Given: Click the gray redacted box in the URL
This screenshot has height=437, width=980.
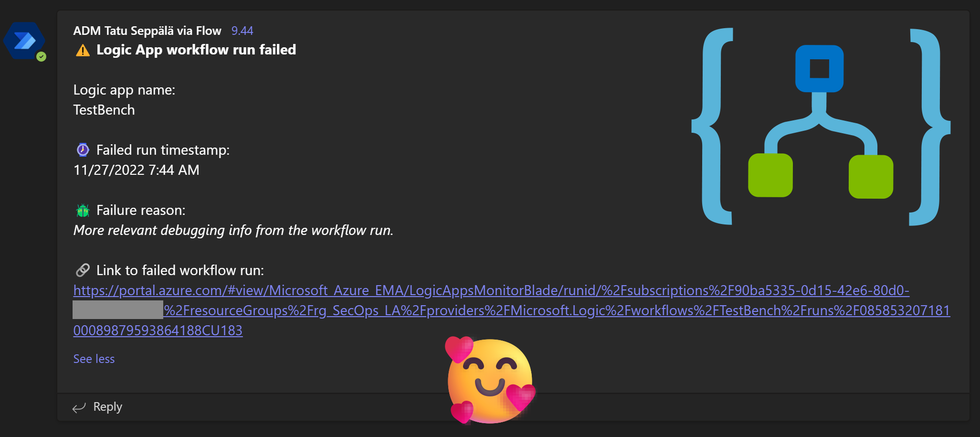Looking at the screenshot, I should click(117, 310).
